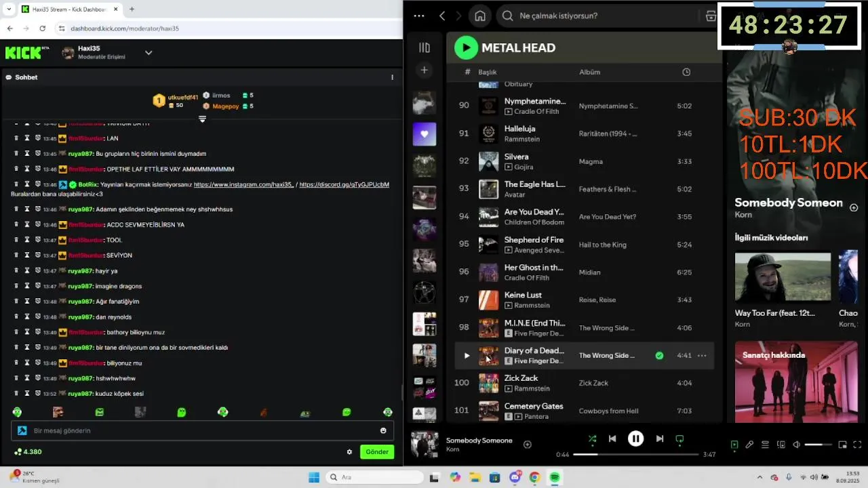Screen dimensions: 868x488
Task: Open the Instagram haxi35 link in chat
Action: (x=243, y=184)
